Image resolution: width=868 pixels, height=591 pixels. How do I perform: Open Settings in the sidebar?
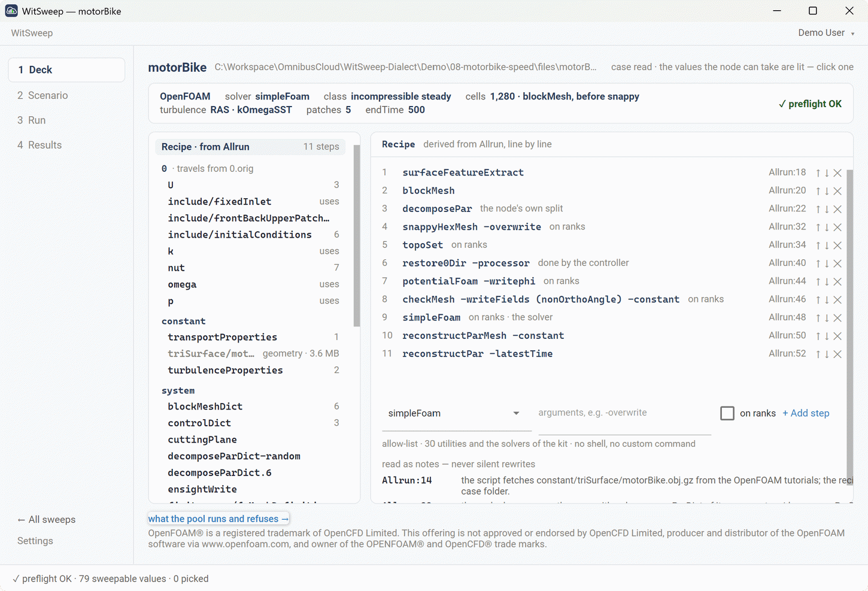point(35,541)
